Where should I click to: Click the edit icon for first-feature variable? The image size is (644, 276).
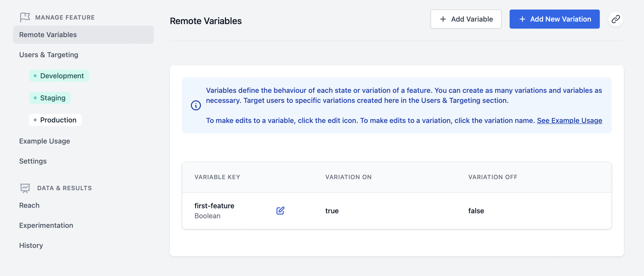280,211
